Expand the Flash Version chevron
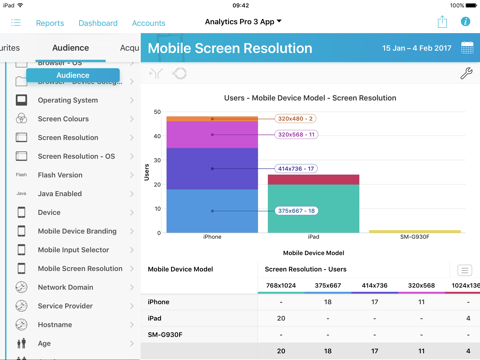480x360 pixels. click(132, 175)
